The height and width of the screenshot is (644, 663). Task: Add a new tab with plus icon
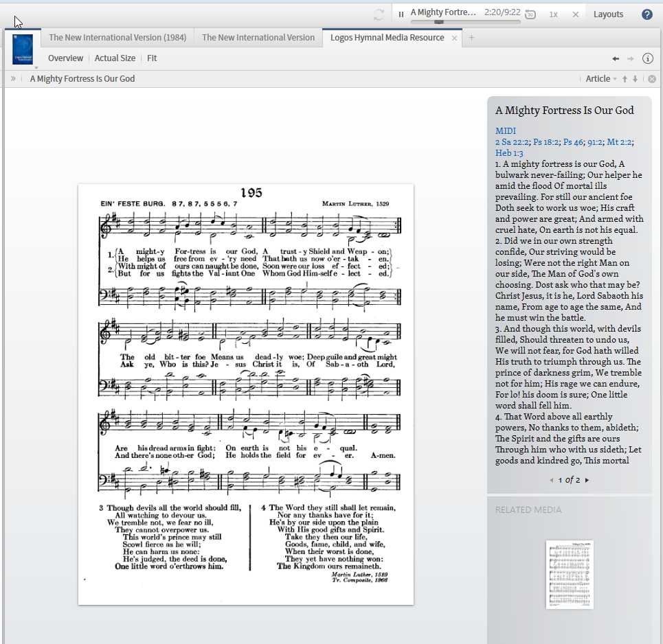tap(471, 37)
